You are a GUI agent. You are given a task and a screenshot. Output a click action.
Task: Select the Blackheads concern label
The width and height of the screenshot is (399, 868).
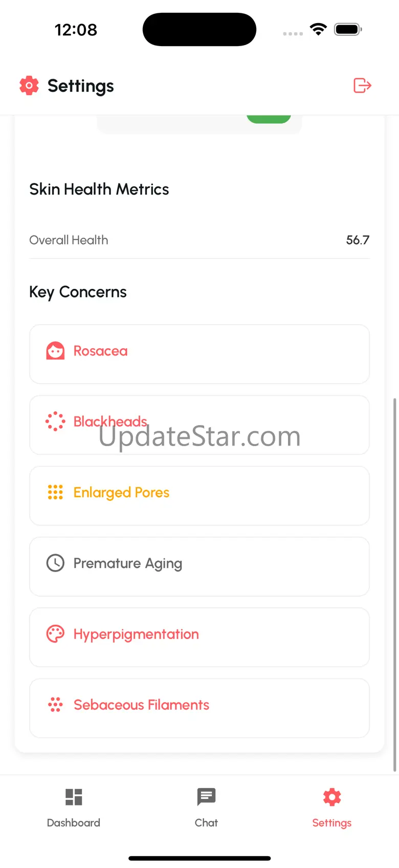pos(110,421)
